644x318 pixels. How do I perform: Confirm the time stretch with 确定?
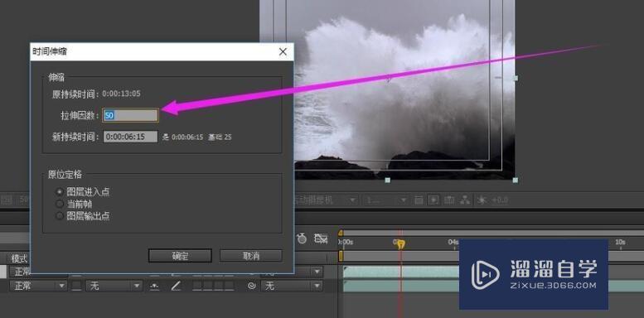coord(180,256)
